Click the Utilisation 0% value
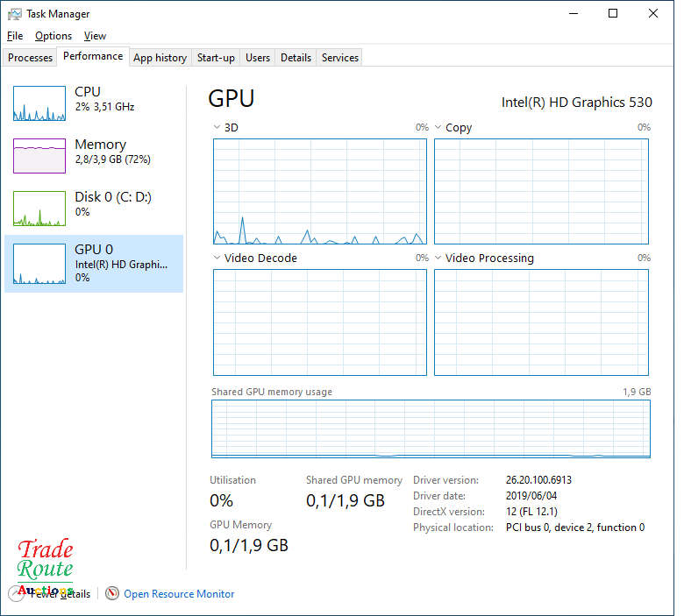 [221, 500]
